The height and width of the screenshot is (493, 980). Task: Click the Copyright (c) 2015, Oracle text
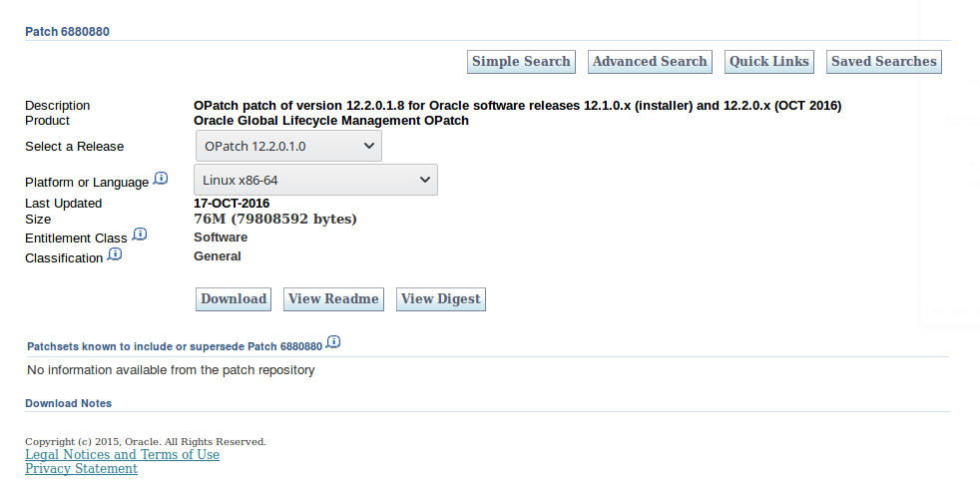(x=146, y=442)
